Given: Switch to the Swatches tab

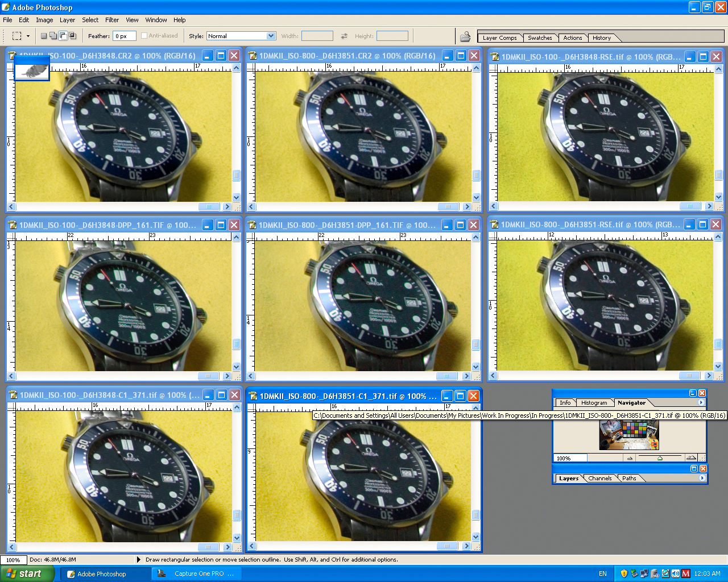Looking at the screenshot, I should [540, 38].
